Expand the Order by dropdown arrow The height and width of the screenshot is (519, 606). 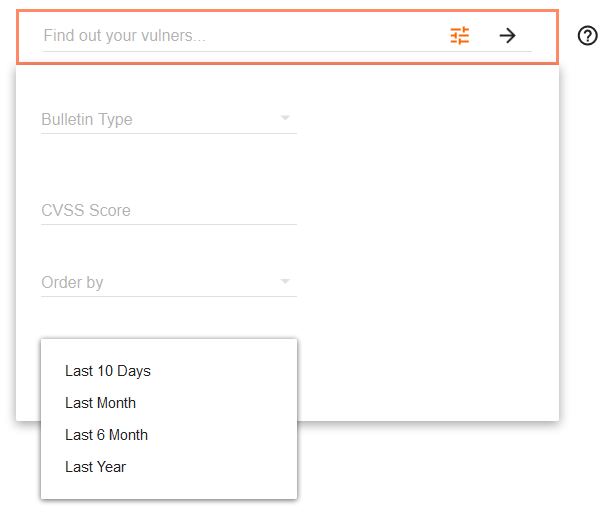285,282
